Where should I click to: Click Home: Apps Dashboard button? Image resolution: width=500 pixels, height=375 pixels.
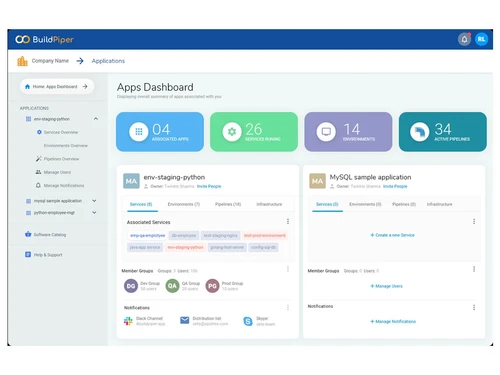click(x=57, y=87)
